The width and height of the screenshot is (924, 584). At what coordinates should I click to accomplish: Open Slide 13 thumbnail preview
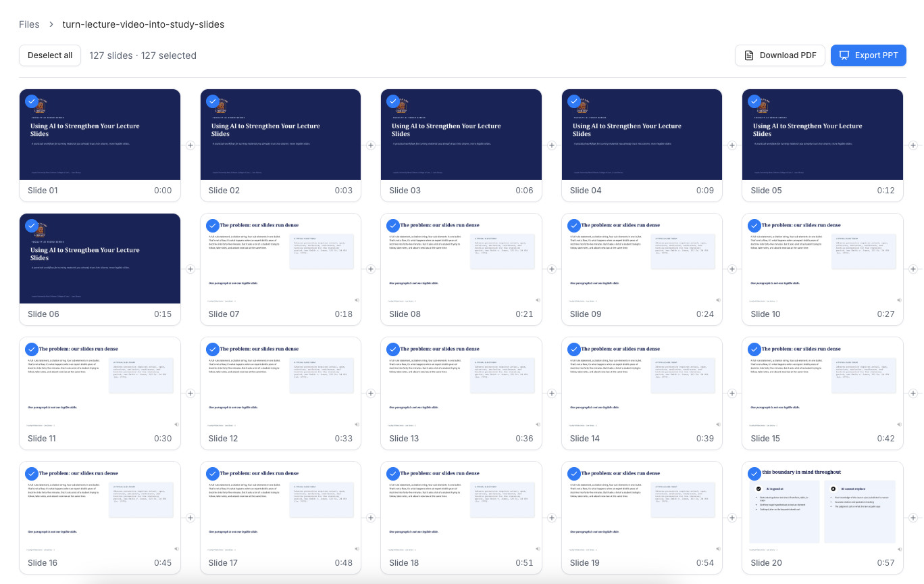click(x=461, y=383)
